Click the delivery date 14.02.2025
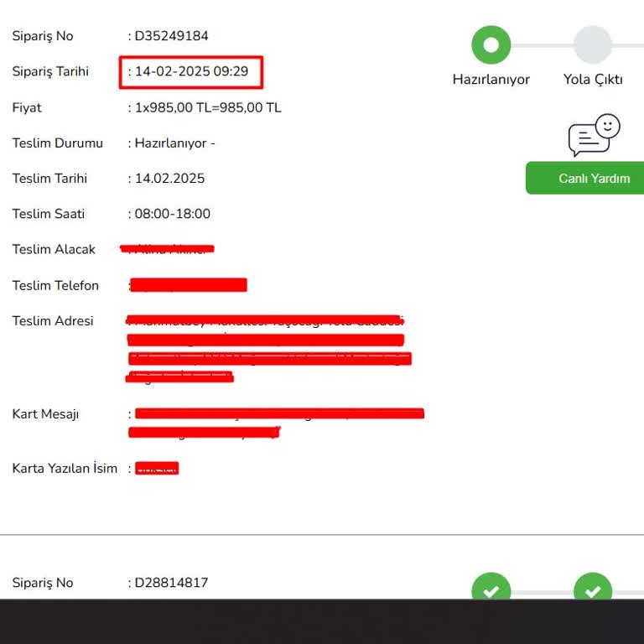 (x=169, y=179)
